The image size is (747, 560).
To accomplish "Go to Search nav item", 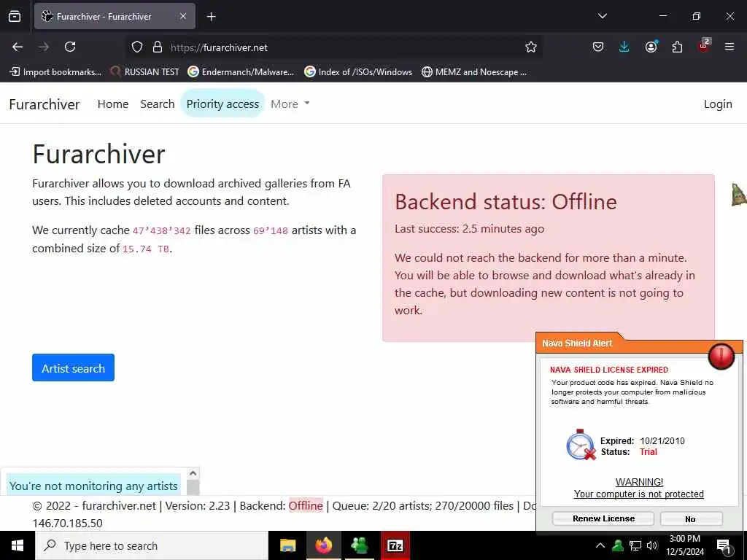I will [158, 104].
